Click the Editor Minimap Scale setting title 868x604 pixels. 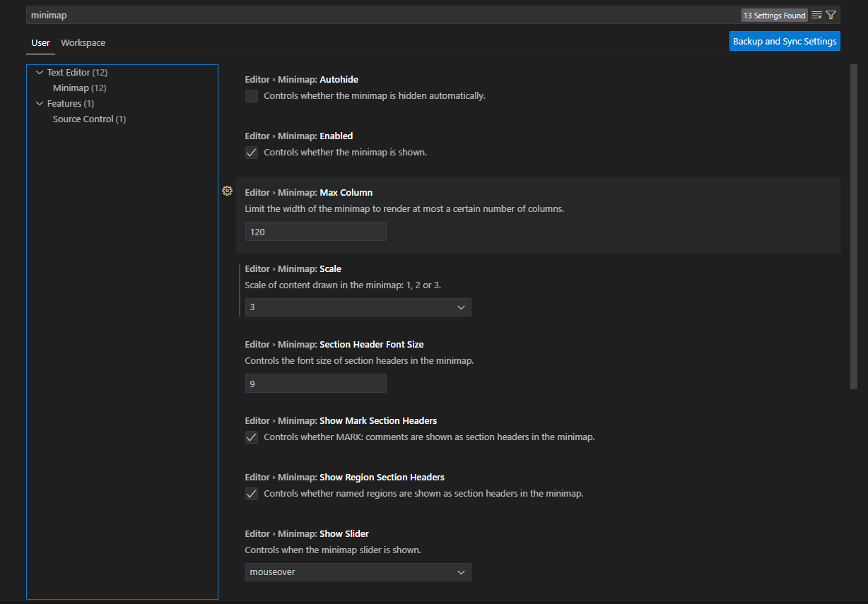point(293,268)
